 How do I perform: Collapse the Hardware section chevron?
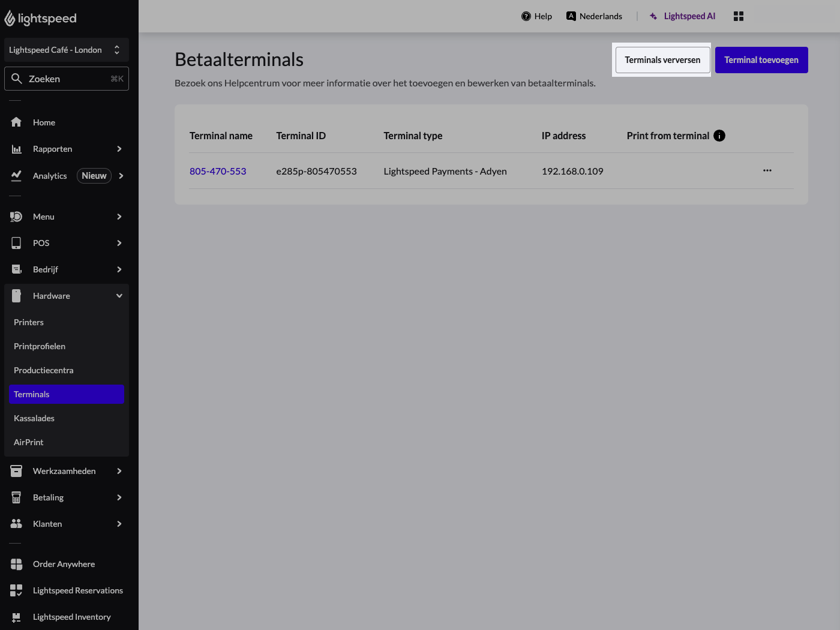click(x=119, y=296)
